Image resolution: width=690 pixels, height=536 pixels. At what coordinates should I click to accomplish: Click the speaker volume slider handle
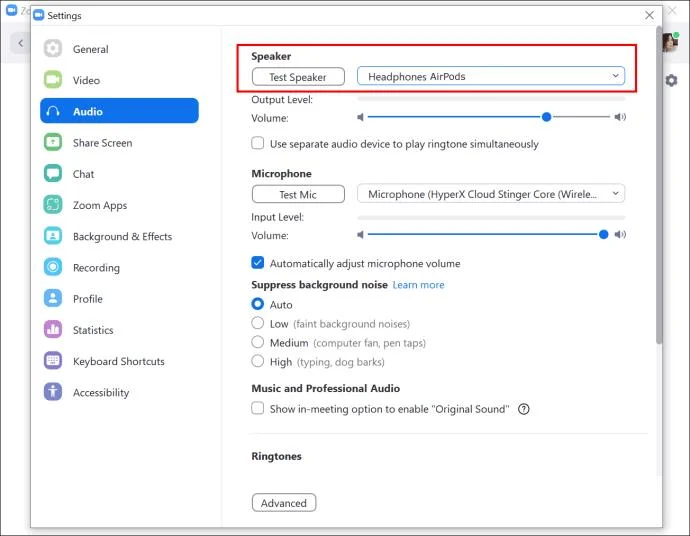(x=546, y=117)
